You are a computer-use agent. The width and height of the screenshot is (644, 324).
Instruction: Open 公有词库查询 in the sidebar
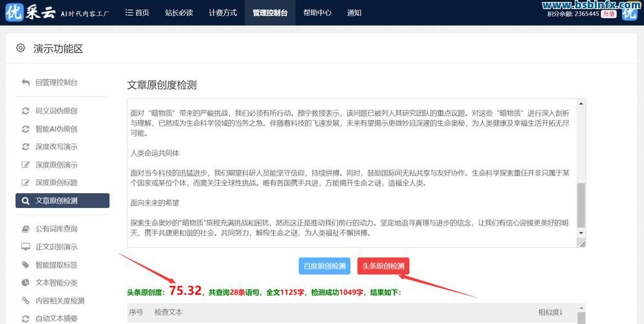click(56, 229)
